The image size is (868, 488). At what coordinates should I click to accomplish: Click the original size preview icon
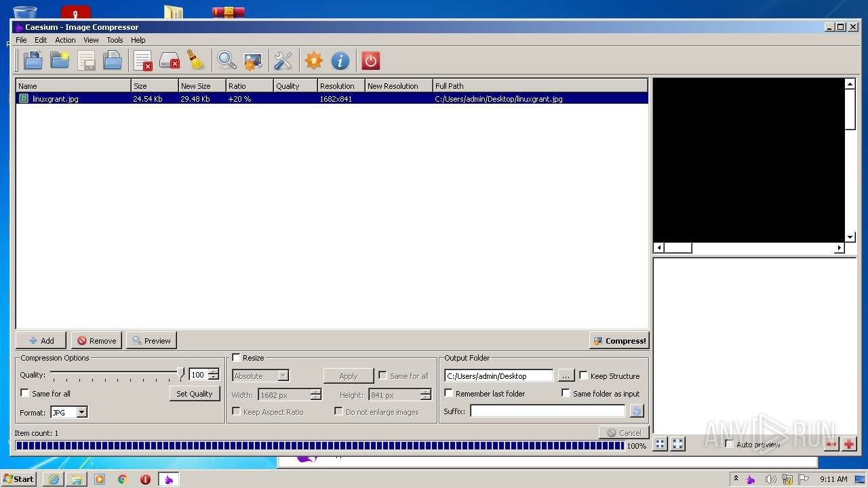[677, 444]
